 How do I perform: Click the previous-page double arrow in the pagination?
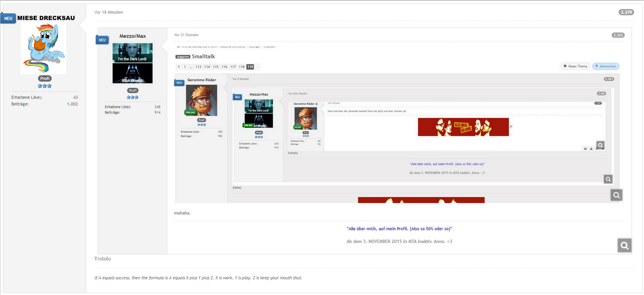click(x=179, y=67)
